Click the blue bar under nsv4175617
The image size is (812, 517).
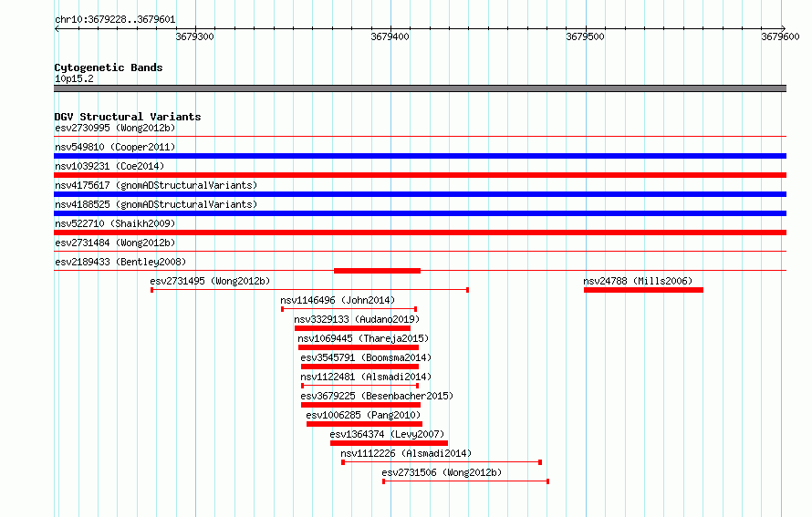tap(420, 194)
